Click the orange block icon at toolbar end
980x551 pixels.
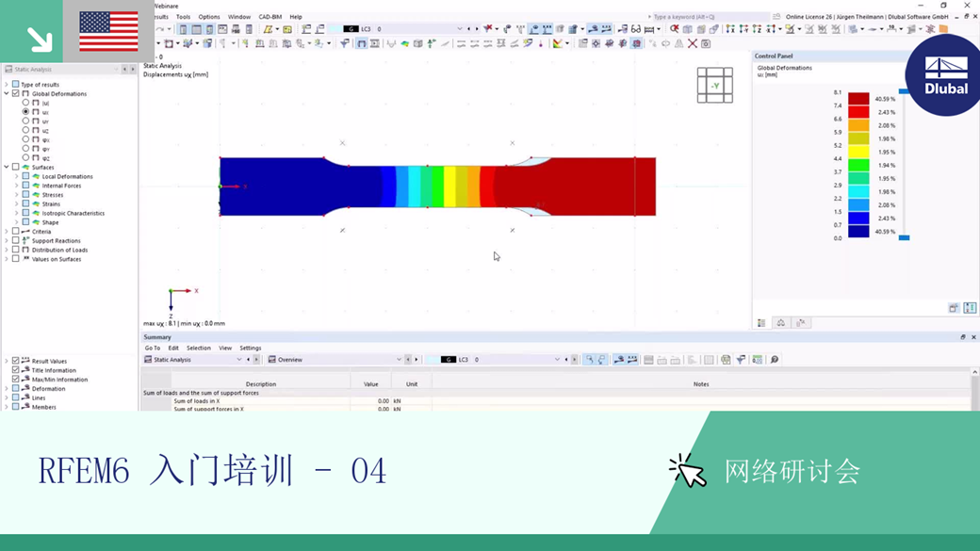[x=944, y=29]
